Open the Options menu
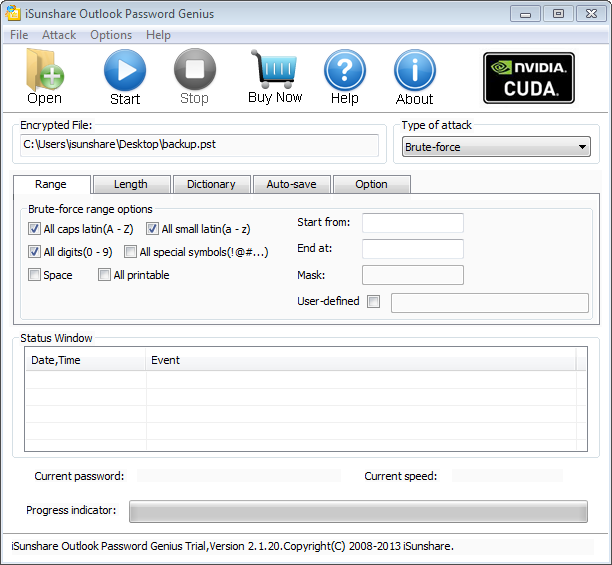 111,35
